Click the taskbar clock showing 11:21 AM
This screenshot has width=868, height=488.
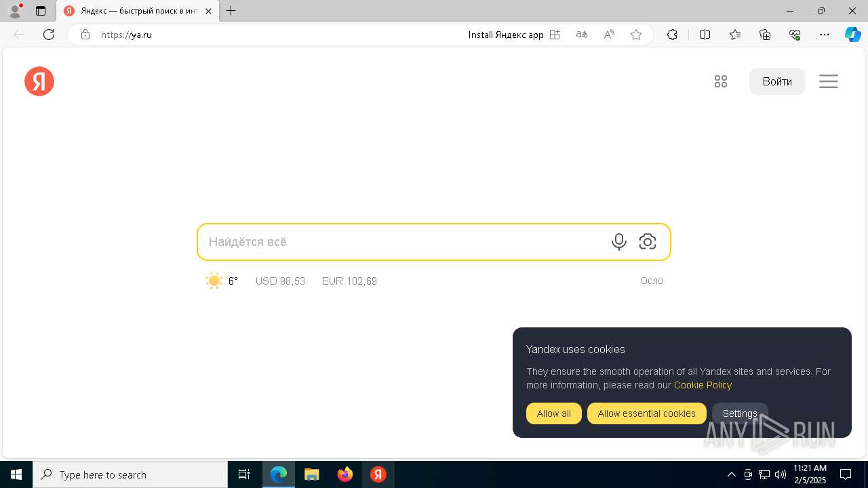[x=810, y=474]
